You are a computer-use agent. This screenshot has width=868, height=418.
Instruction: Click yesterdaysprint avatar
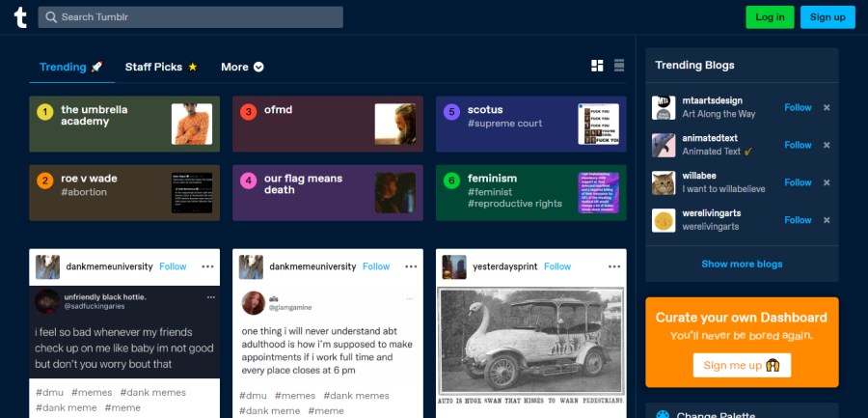coord(454,267)
